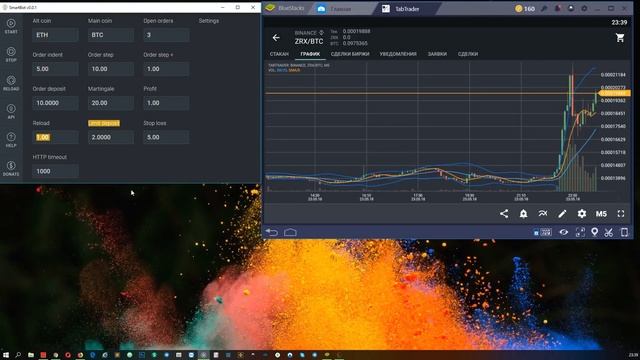Screen dimensions: 640x360
Task: Click the Profit 1.00 field
Action: pyautogui.click(x=166, y=103)
